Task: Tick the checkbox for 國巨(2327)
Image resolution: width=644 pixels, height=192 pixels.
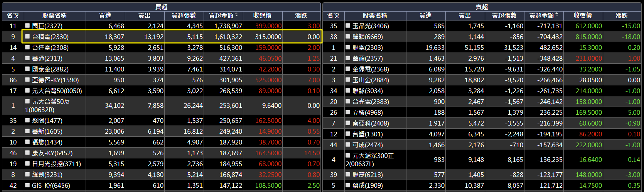Action: (x=27, y=25)
